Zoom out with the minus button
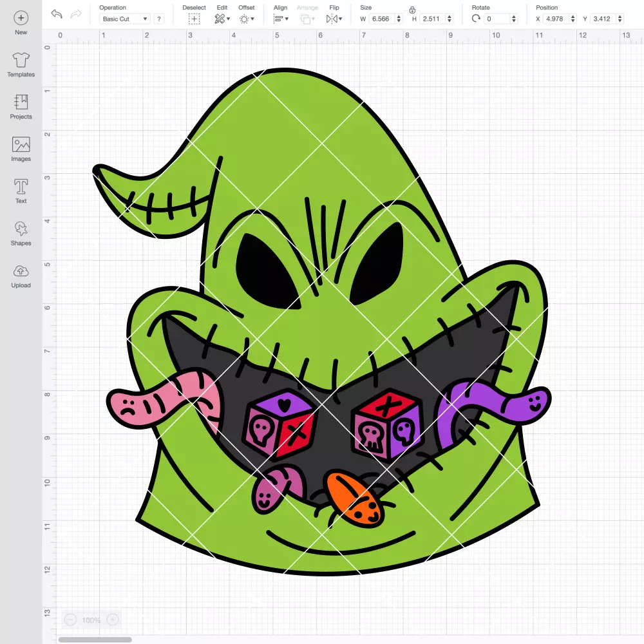644x644 pixels. click(70, 620)
